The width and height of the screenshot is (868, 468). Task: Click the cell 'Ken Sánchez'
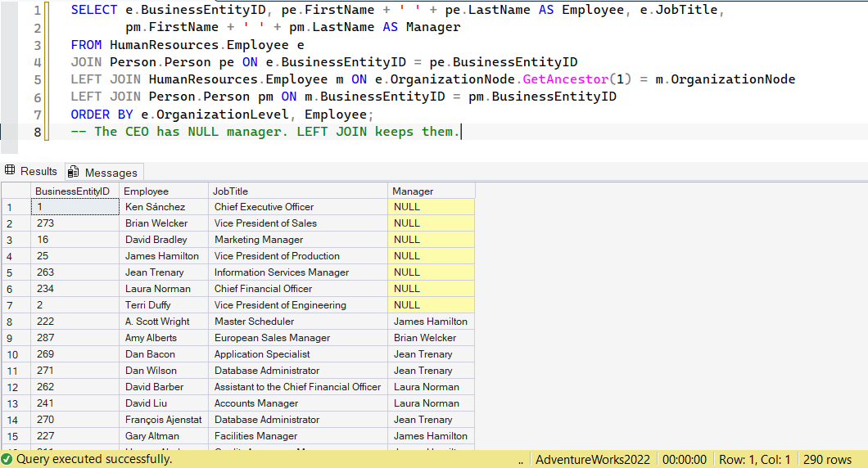click(x=164, y=207)
